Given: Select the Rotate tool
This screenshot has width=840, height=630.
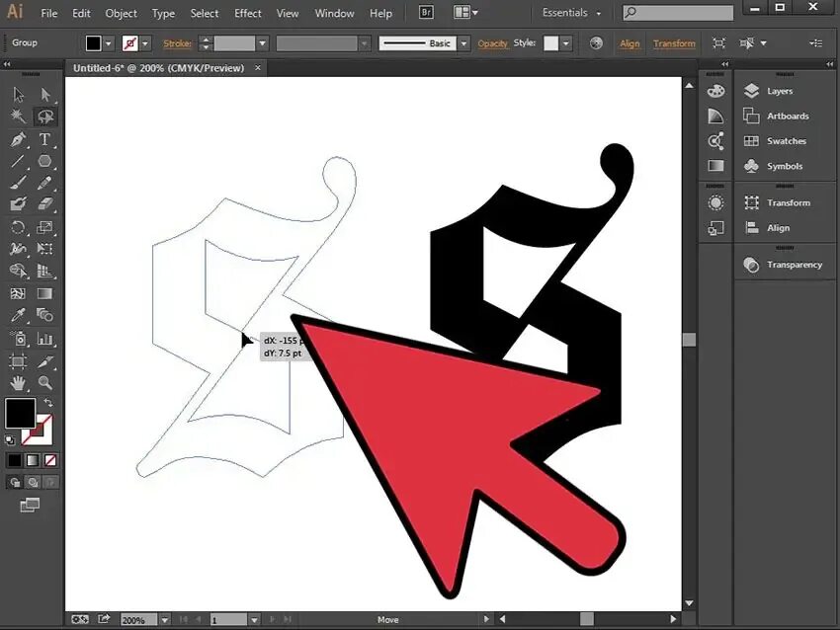Looking at the screenshot, I should [18, 227].
